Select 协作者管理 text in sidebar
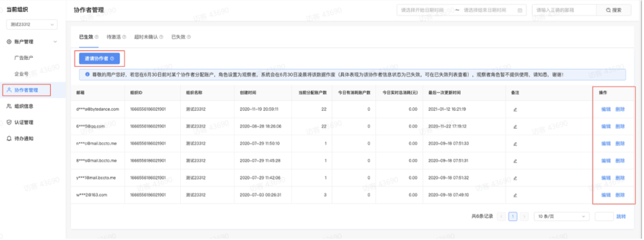The image size is (644, 240). [26, 90]
